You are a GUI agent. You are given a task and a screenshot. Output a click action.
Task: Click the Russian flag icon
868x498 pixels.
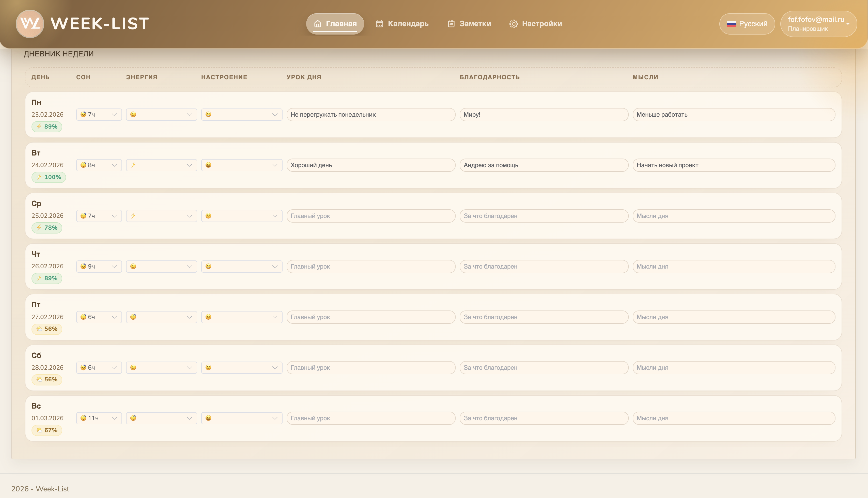pos(731,24)
